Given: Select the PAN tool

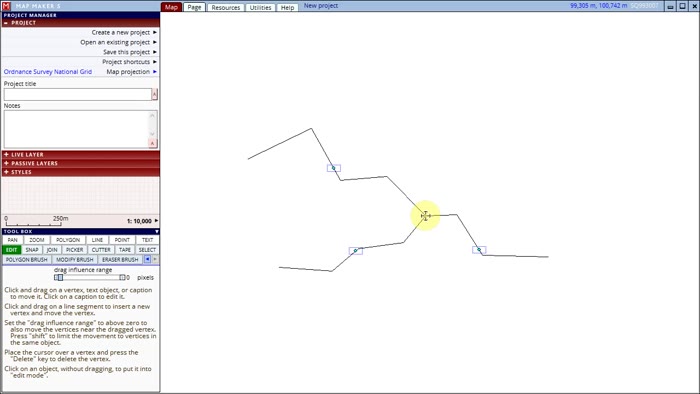Looking at the screenshot, I should click(x=12, y=240).
